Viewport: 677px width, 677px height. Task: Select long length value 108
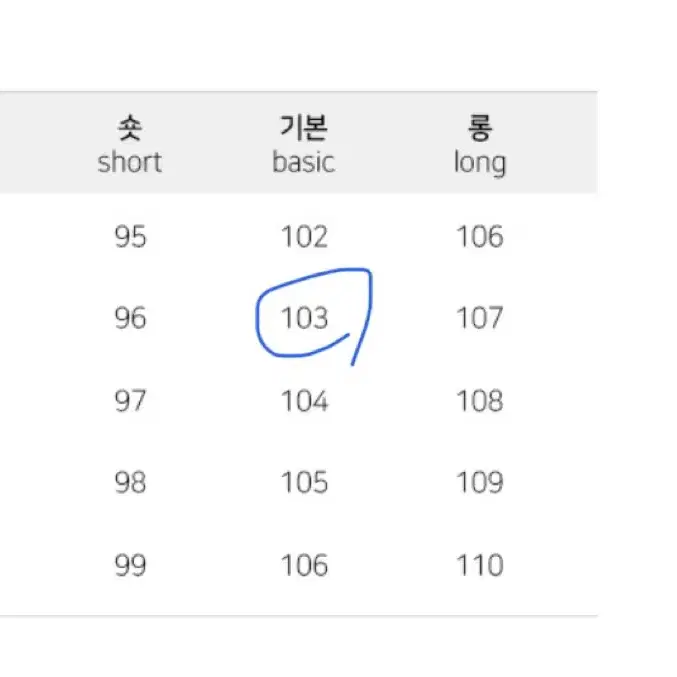(480, 401)
